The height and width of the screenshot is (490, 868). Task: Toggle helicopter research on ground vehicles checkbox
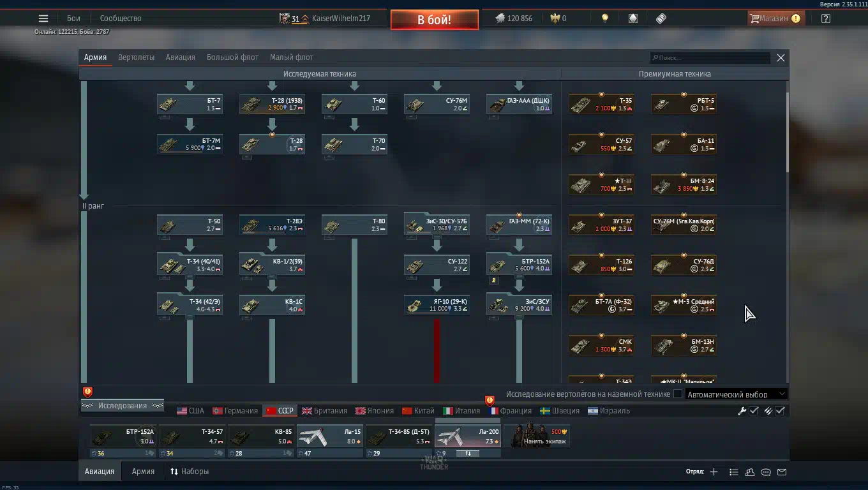[x=678, y=394]
